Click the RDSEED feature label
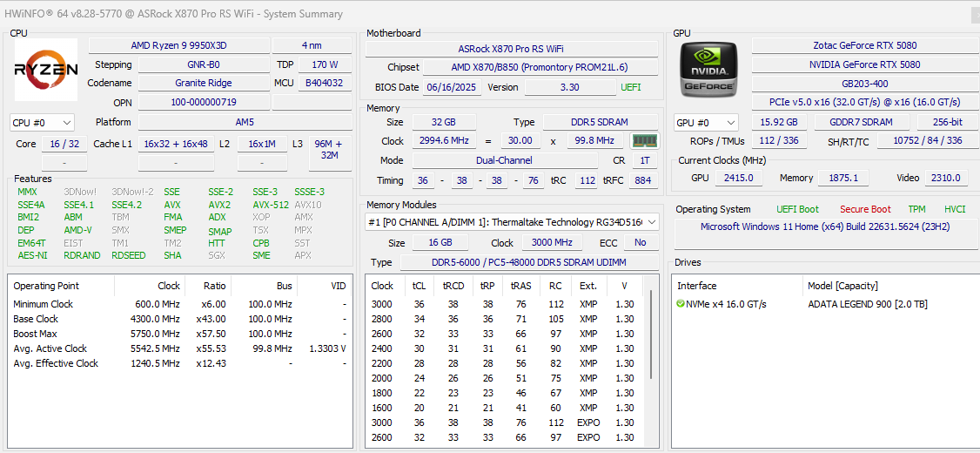Viewport: 980px width, 453px height. pos(130,255)
